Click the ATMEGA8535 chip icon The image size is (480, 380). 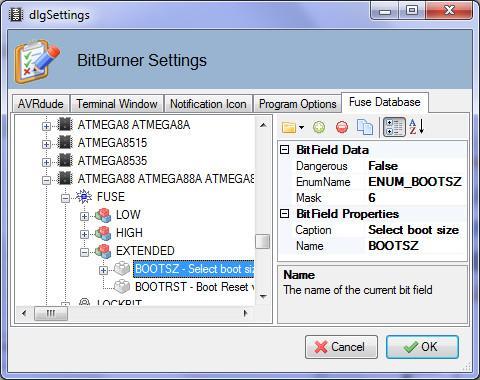point(65,161)
